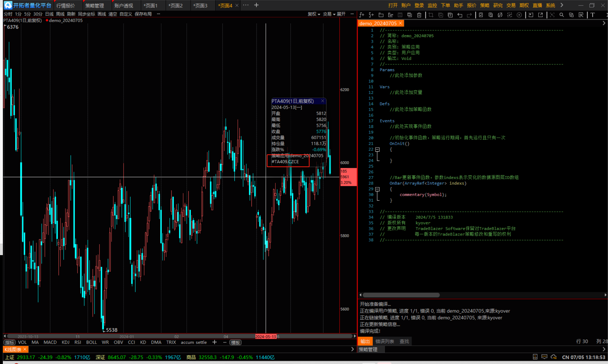608x364 pixels.
Task: Click the import arrow-into-box icon
Action: point(531,15)
